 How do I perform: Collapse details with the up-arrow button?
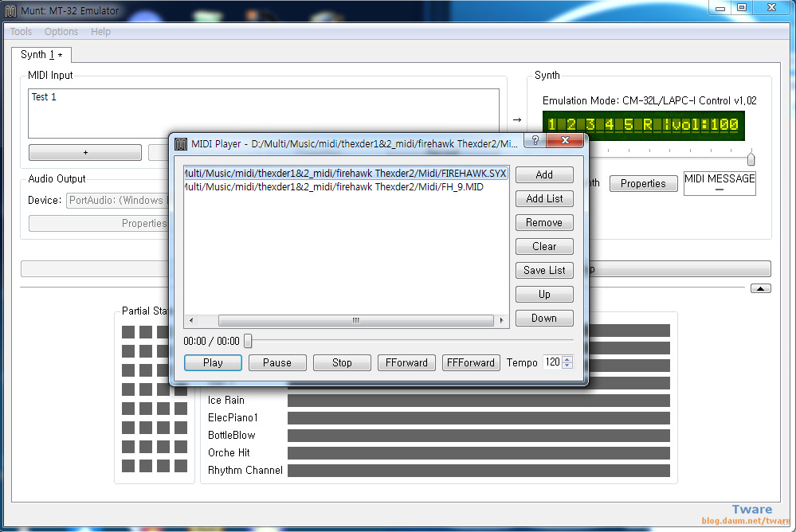[x=760, y=288]
